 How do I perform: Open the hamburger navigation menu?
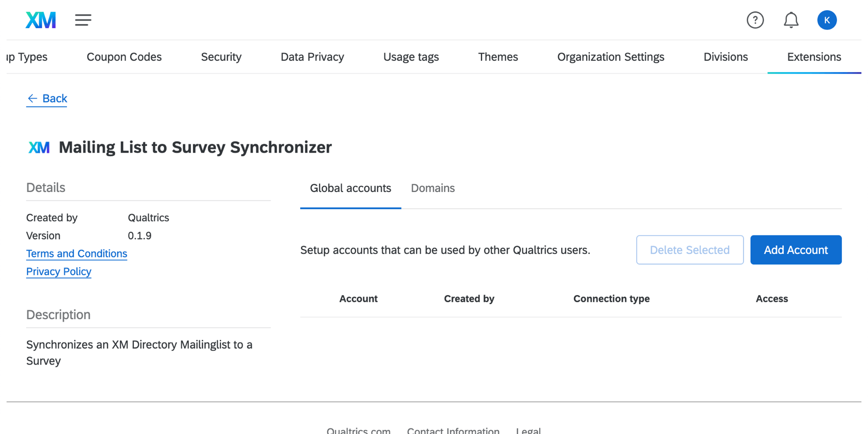(83, 20)
